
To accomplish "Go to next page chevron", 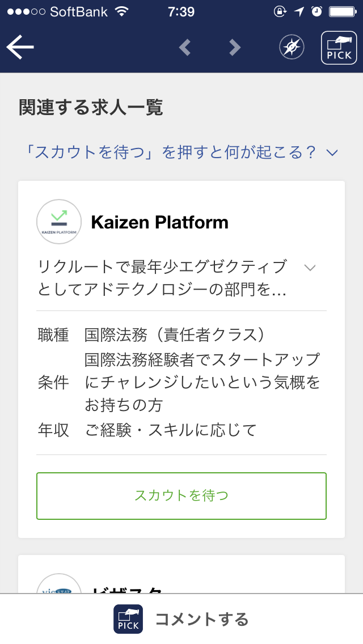I will point(235,48).
